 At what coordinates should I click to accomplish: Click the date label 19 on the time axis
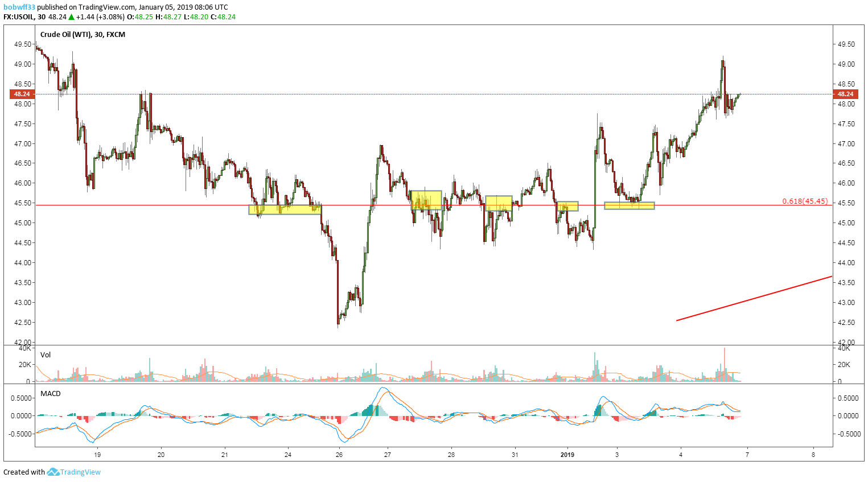pos(97,455)
